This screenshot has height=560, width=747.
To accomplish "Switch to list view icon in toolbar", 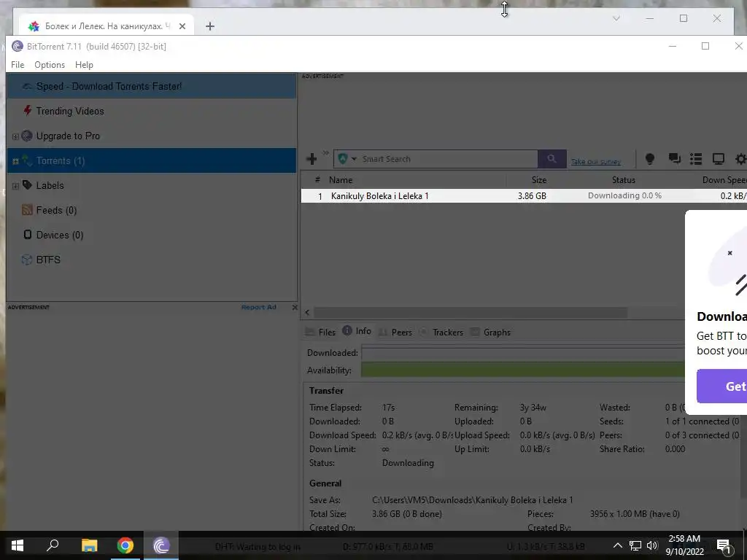I will pos(696,158).
